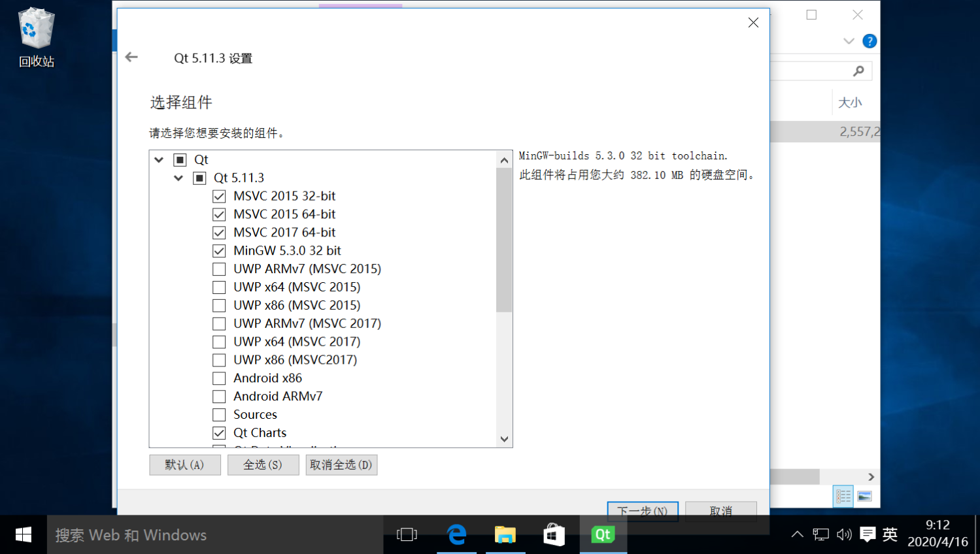
Task: Click the component list scrollbar down arrow
Action: [x=503, y=439]
